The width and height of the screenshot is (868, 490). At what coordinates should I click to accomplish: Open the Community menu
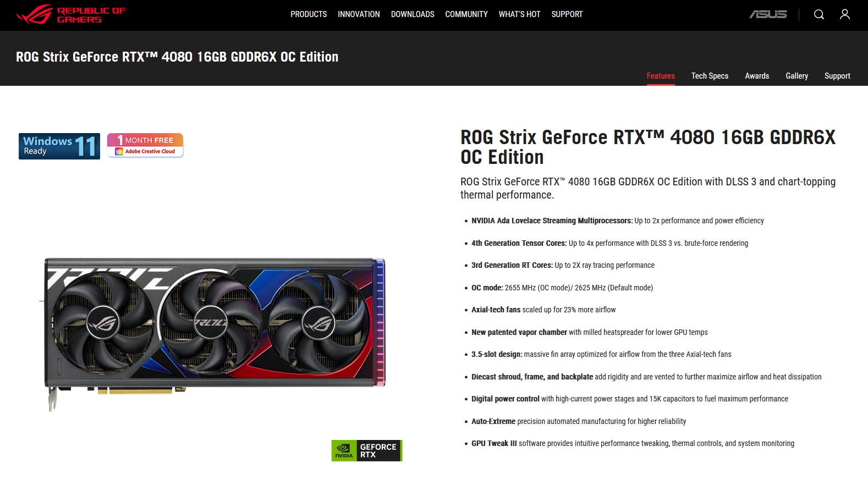coord(466,14)
